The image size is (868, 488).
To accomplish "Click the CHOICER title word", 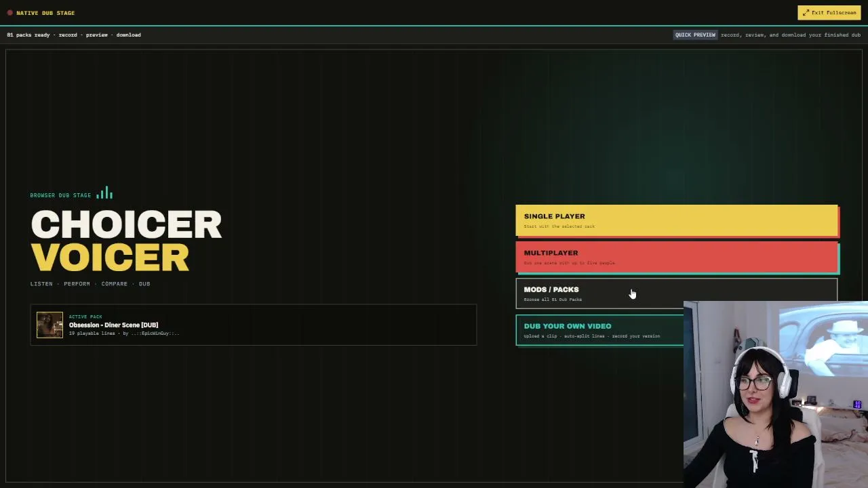I will coord(126,225).
